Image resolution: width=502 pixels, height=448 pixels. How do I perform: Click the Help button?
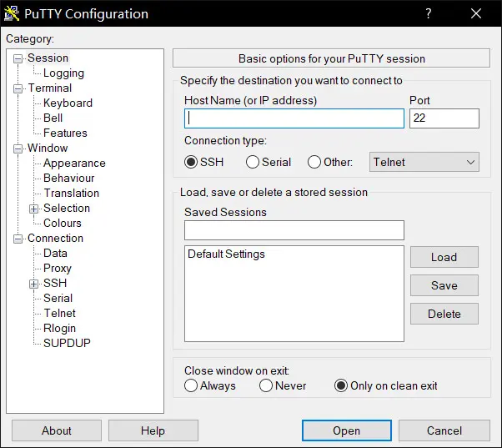pos(153,430)
